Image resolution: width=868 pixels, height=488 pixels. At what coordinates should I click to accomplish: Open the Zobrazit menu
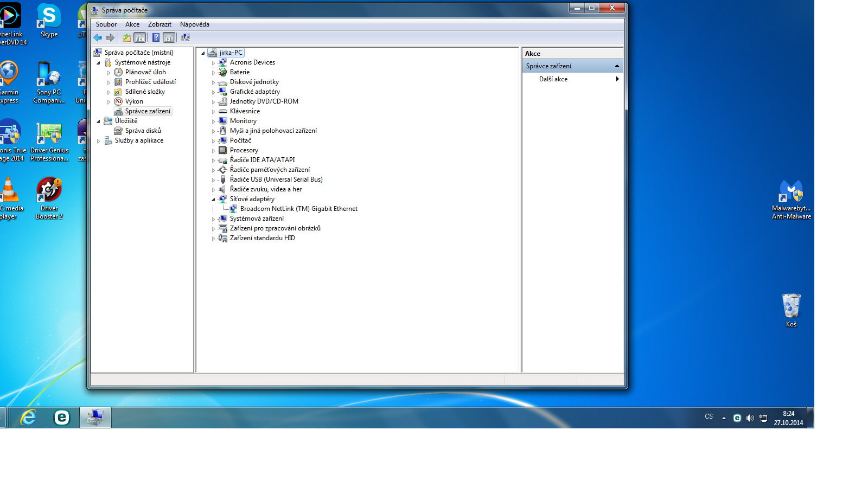click(159, 24)
